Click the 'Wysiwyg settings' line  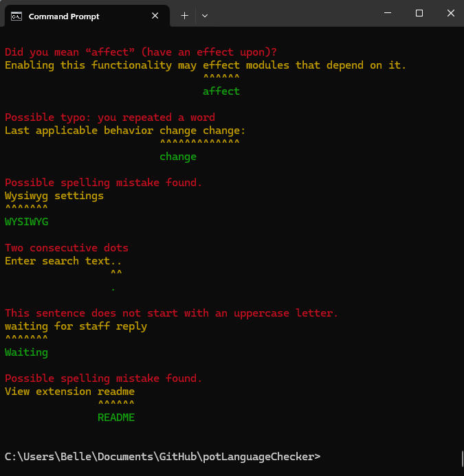pos(54,196)
